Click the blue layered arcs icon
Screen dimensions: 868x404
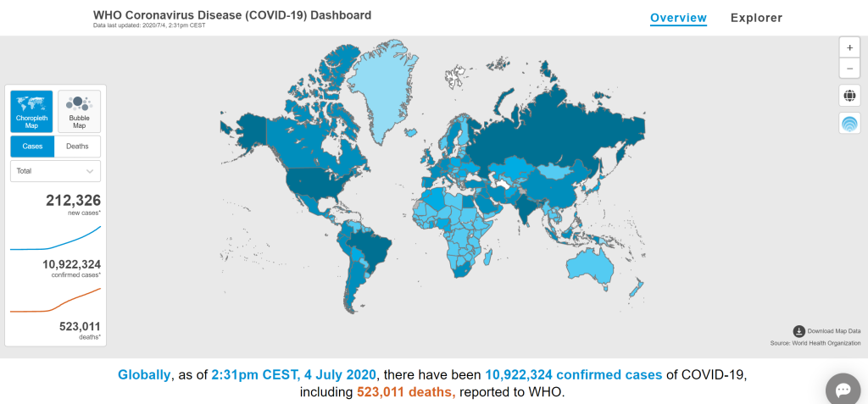coord(849,123)
